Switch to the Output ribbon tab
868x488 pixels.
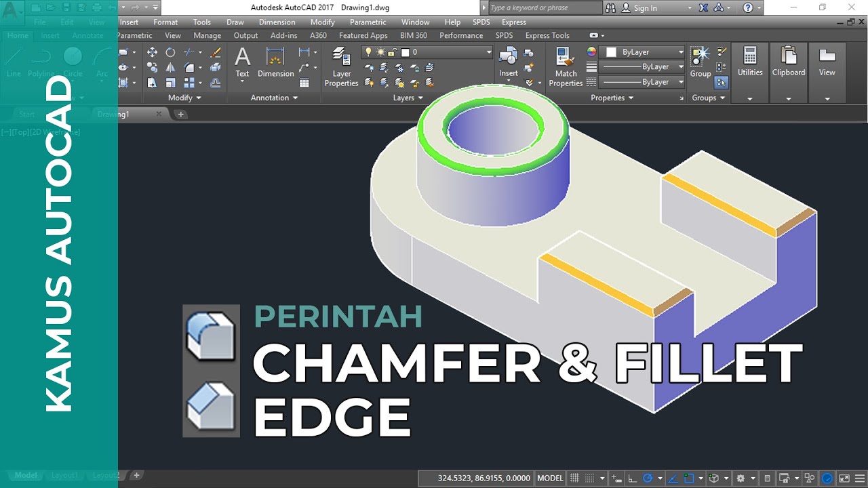click(x=245, y=35)
